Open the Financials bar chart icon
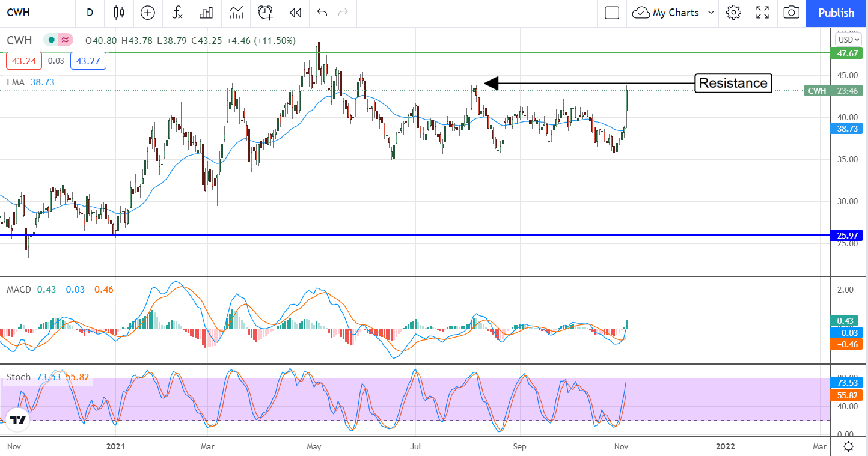This screenshot has height=456, width=868. 207,13
